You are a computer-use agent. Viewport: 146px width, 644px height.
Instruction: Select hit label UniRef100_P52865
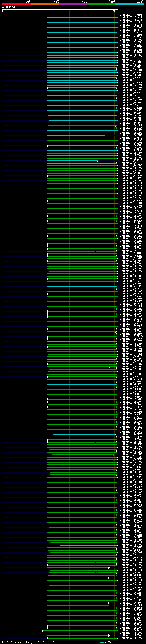131,397
